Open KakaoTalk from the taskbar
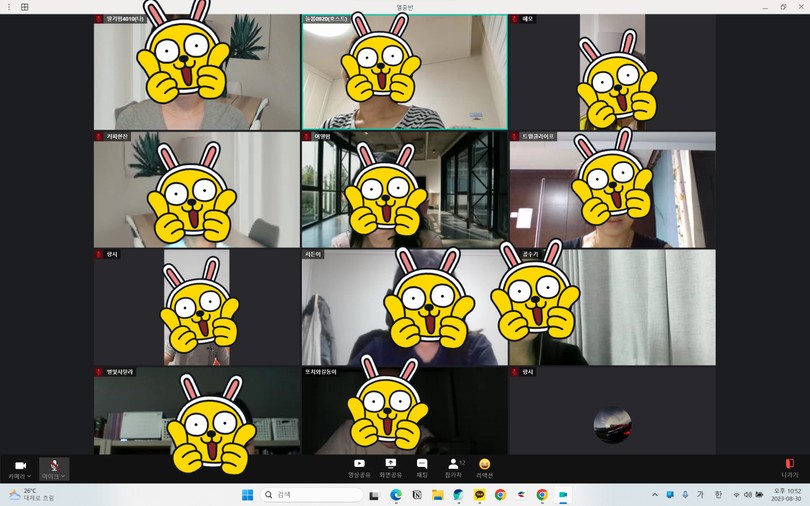The image size is (810, 506). point(479,495)
